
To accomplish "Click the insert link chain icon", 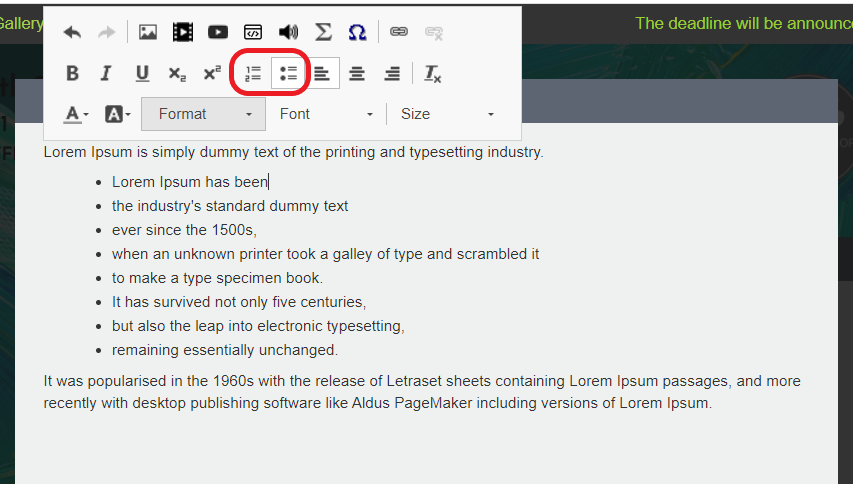I will point(399,32).
